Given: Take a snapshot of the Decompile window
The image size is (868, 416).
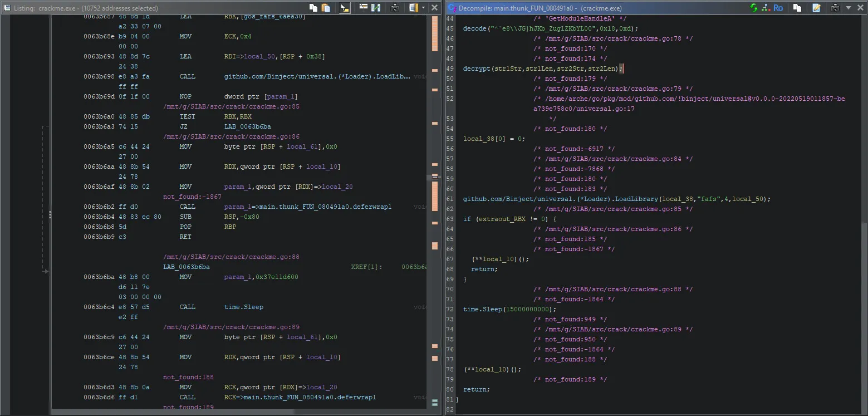Looking at the screenshot, I should pyautogui.click(x=835, y=8).
